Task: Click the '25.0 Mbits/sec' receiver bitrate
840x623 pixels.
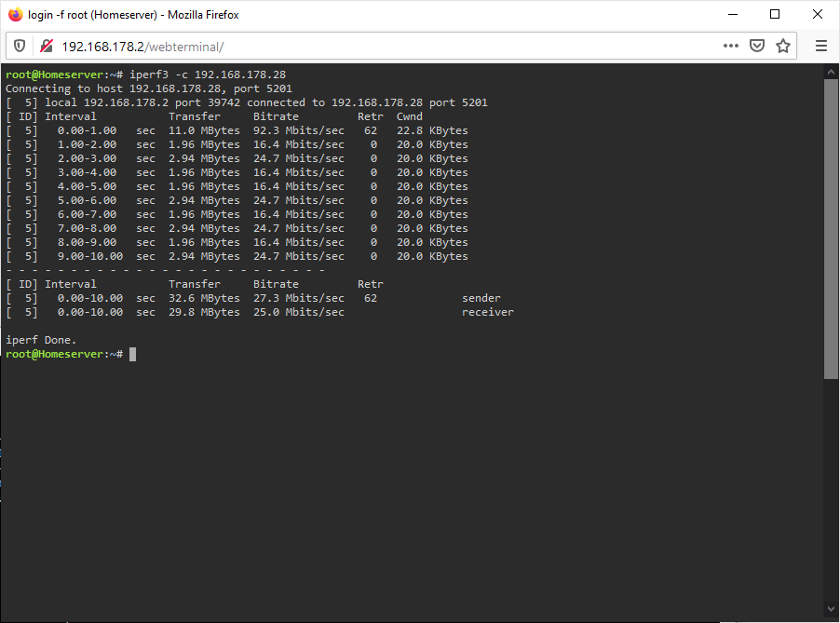Action: tap(299, 312)
